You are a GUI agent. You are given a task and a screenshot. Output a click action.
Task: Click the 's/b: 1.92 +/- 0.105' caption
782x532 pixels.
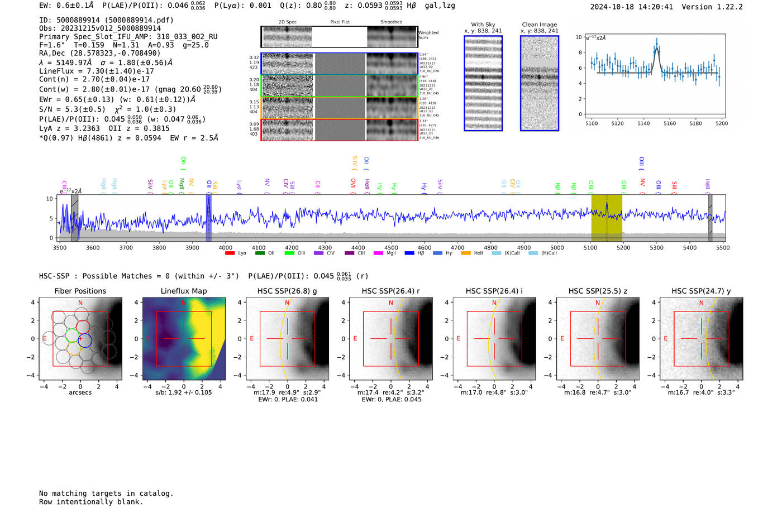click(184, 392)
